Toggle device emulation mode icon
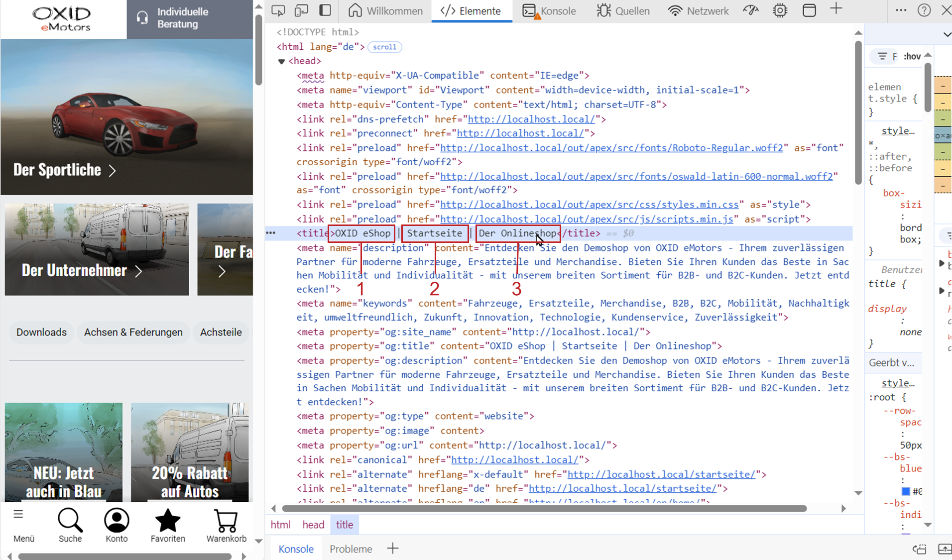Viewport: 952px width, 560px height. 302,10
